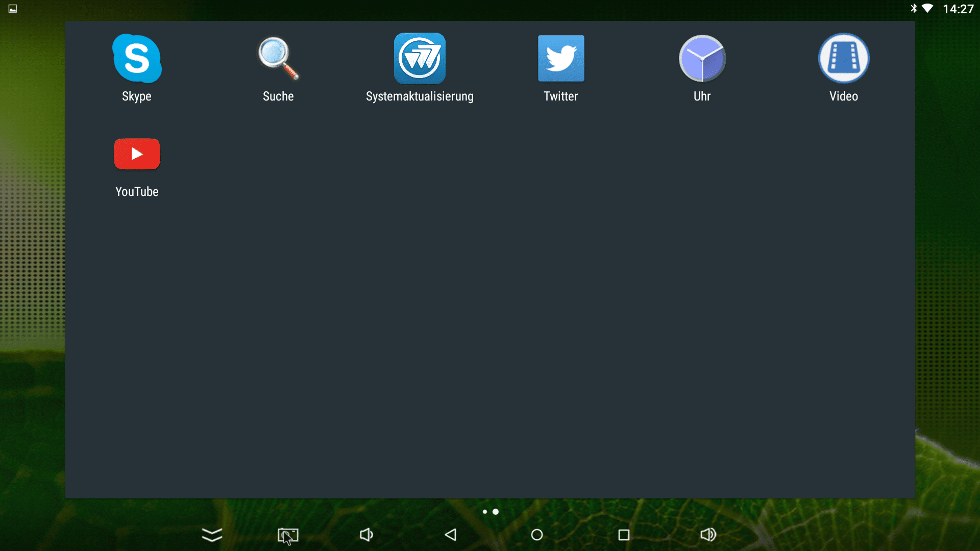Launch the Video player app
The height and width of the screenshot is (551, 980).
844,59
